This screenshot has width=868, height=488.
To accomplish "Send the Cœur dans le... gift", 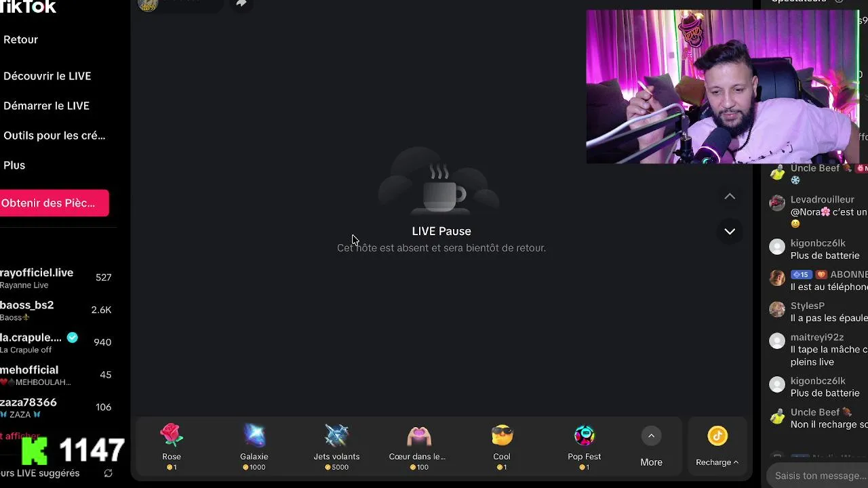I will [x=417, y=447].
